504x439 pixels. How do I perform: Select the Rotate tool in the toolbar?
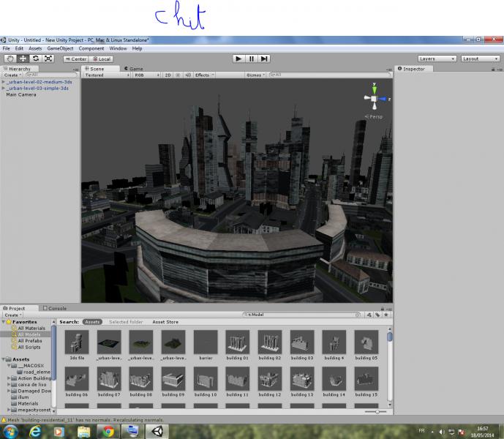pyautogui.click(x=35, y=59)
